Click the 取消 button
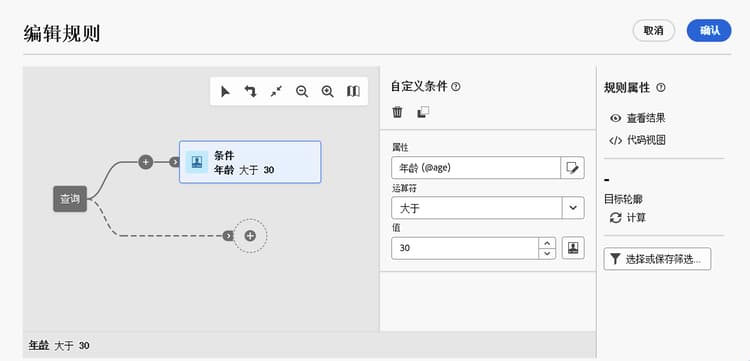 (x=653, y=31)
